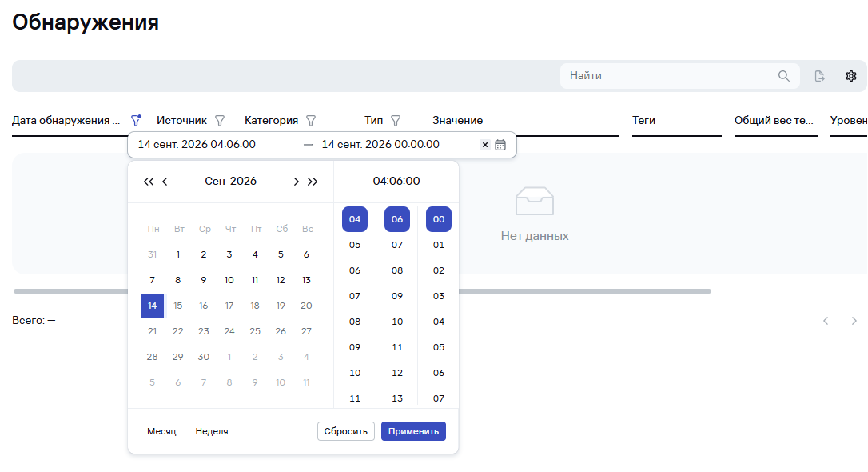Choose minute 09 in time picker

pos(397,296)
